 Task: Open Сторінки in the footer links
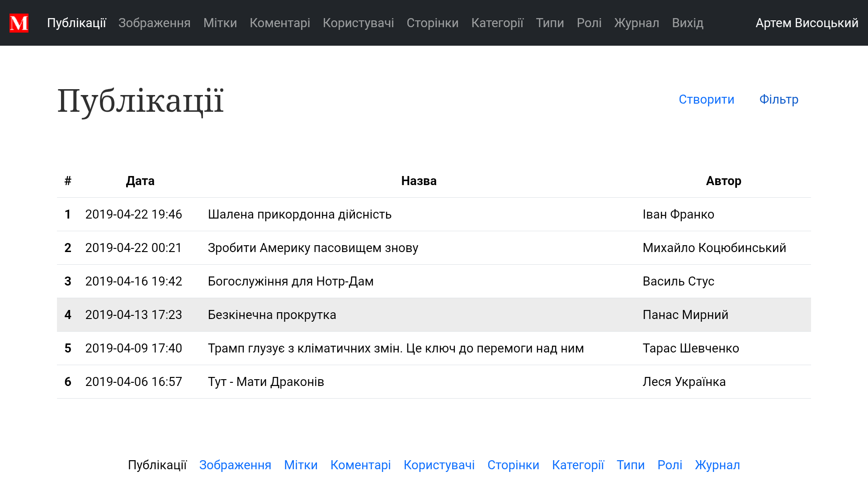click(513, 465)
